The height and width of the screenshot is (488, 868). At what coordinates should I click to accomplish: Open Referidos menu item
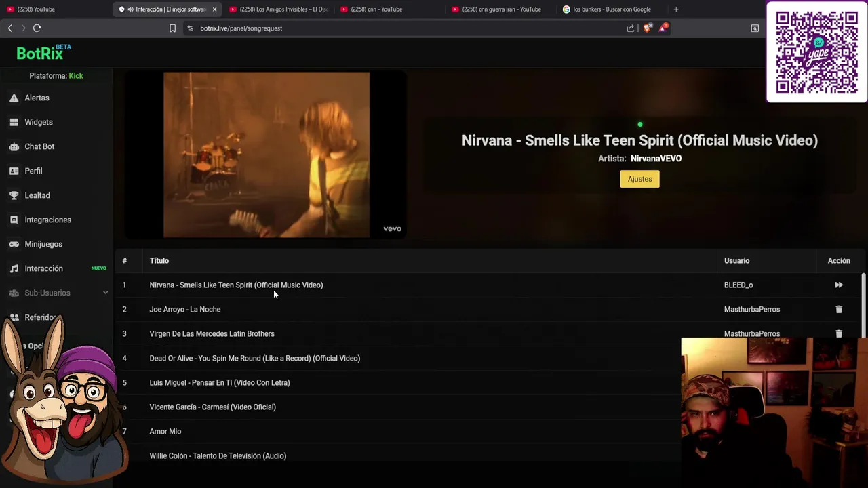click(x=41, y=317)
